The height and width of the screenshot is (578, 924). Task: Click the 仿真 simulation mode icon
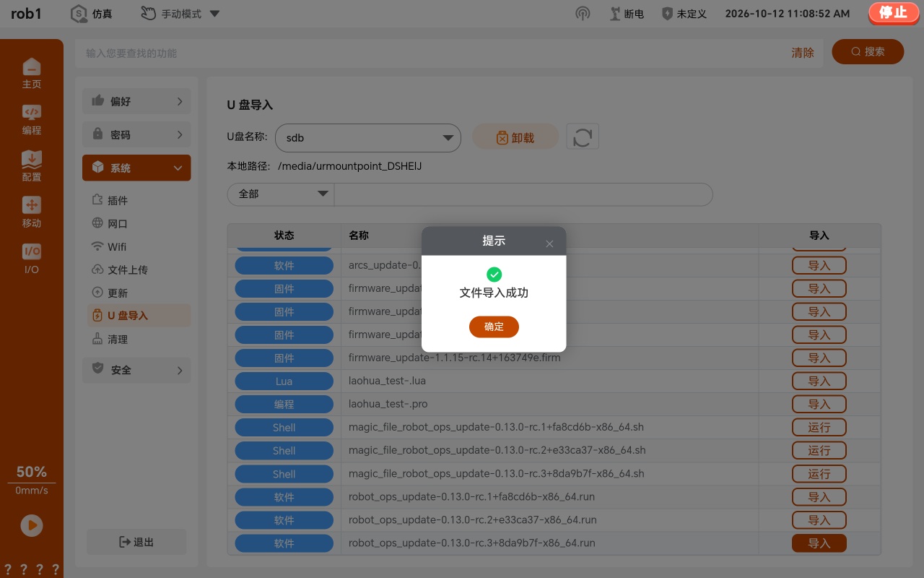[x=79, y=14]
